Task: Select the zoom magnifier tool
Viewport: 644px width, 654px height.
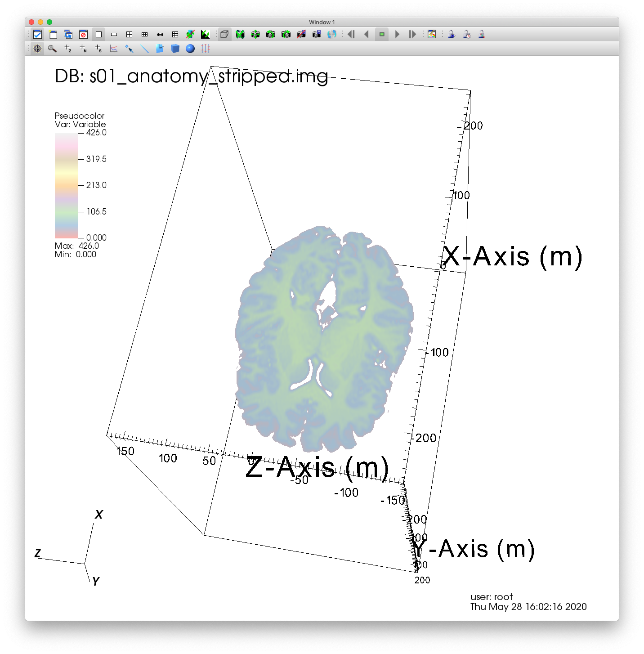Action: pyautogui.click(x=53, y=49)
